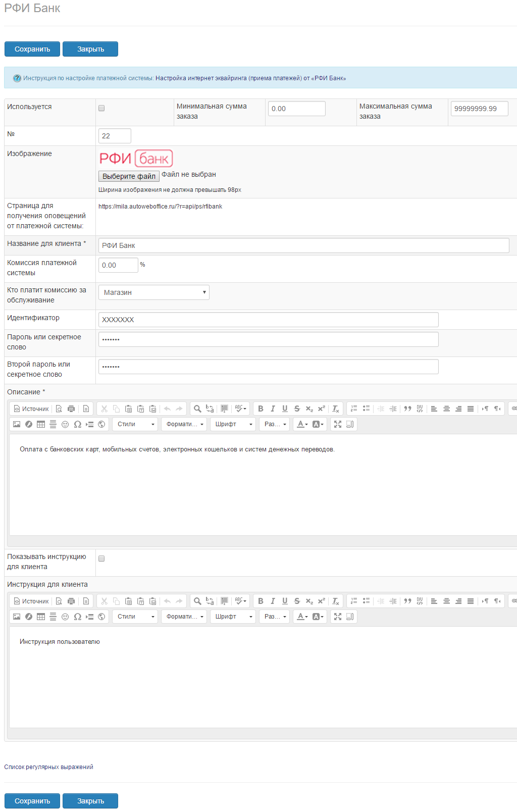This screenshot has width=517, height=812.
Task: Insert smiley in Описание editor toolbar
Action: (x=65, y=424)
